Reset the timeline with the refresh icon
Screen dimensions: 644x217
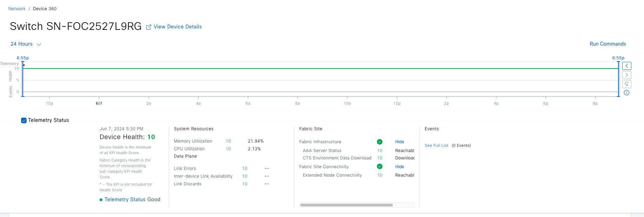(626, 84)
